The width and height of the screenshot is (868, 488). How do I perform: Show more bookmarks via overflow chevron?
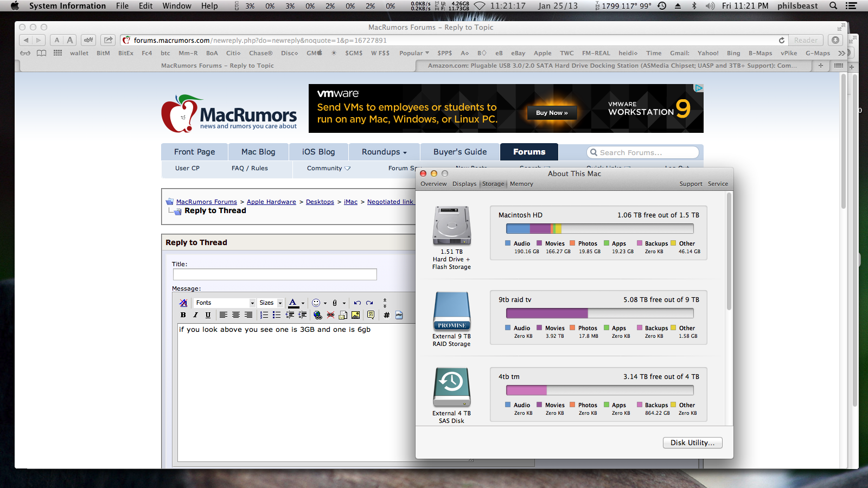(x=841, y=53)
